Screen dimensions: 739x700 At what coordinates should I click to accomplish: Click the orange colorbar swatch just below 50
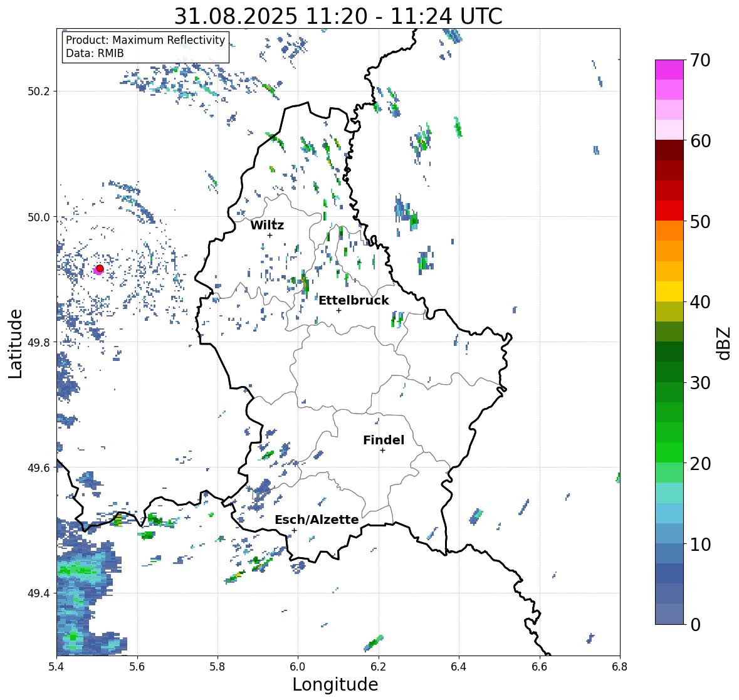(x=669, y=231)
